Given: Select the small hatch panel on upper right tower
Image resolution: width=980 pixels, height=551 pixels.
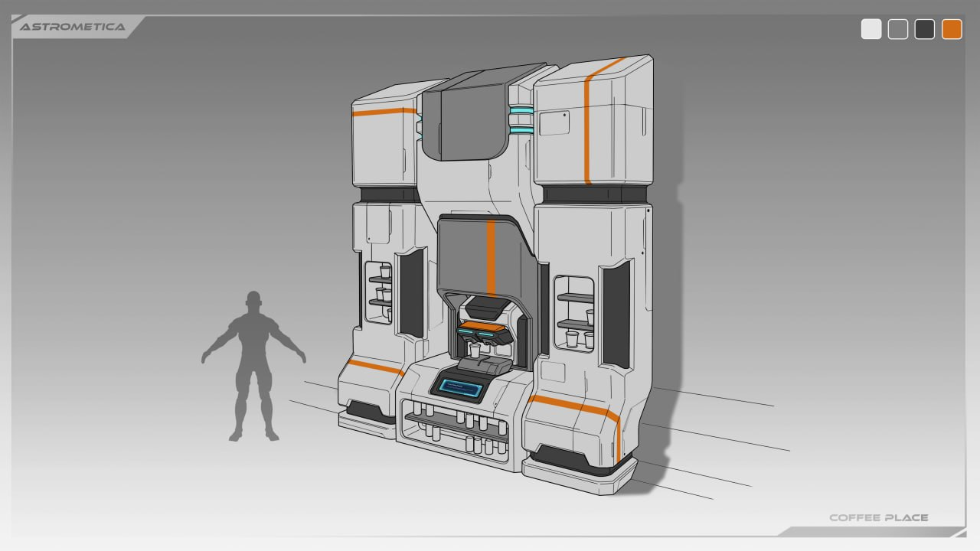Looking at the screenshot, I should (553, 124).
